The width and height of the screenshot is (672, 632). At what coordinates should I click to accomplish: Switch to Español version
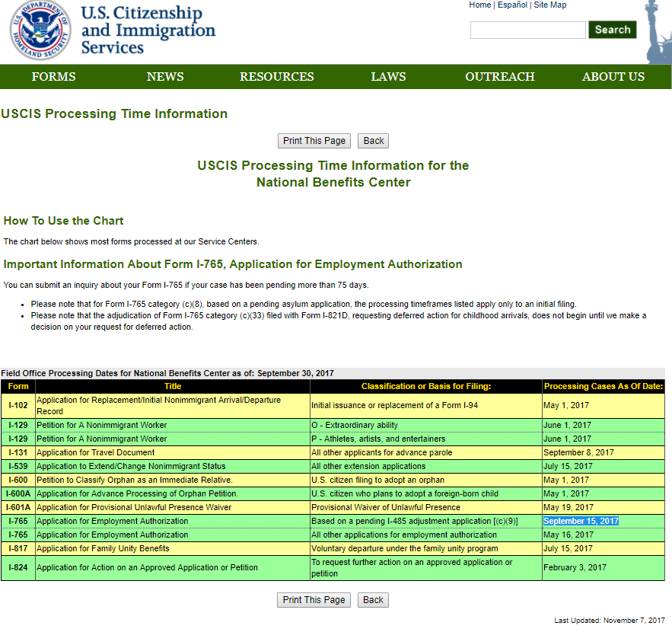[512, 5]
